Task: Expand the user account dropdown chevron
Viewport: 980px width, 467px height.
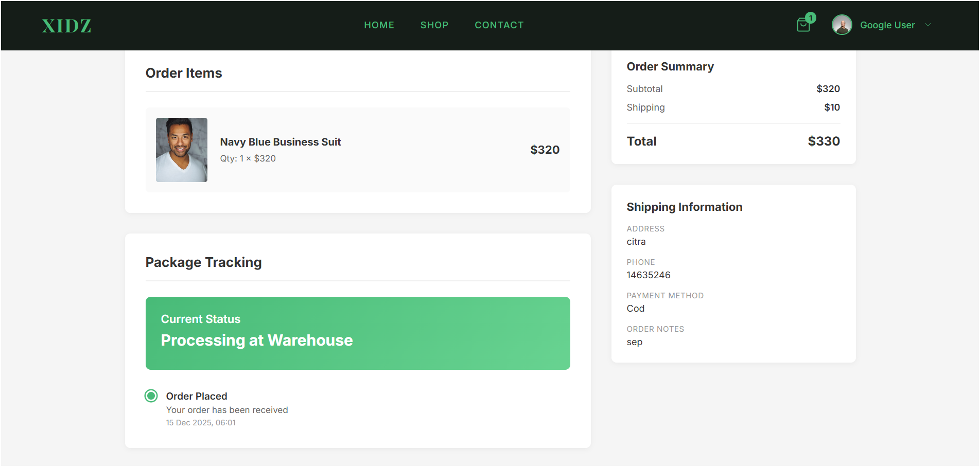Action: [928, 25]
